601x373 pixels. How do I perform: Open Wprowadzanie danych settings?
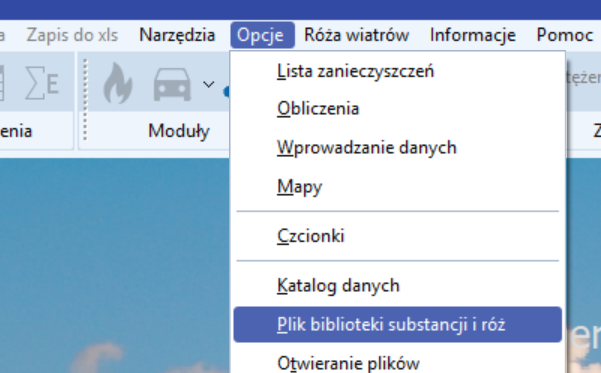(x=397, y=148)
